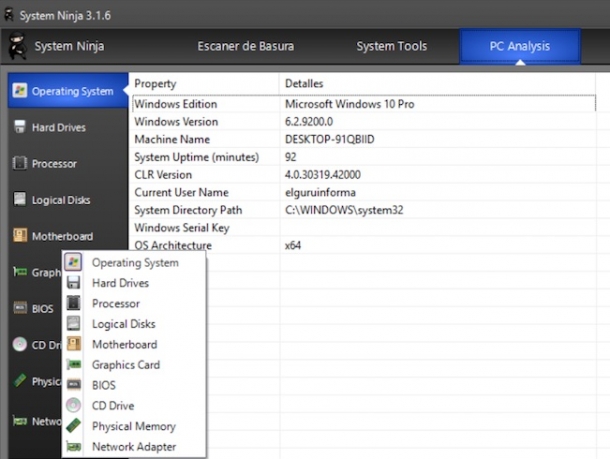This screenshot has height=459, width=610.
Task: Sort by the Detalles column header
Action: coord(437,84)
